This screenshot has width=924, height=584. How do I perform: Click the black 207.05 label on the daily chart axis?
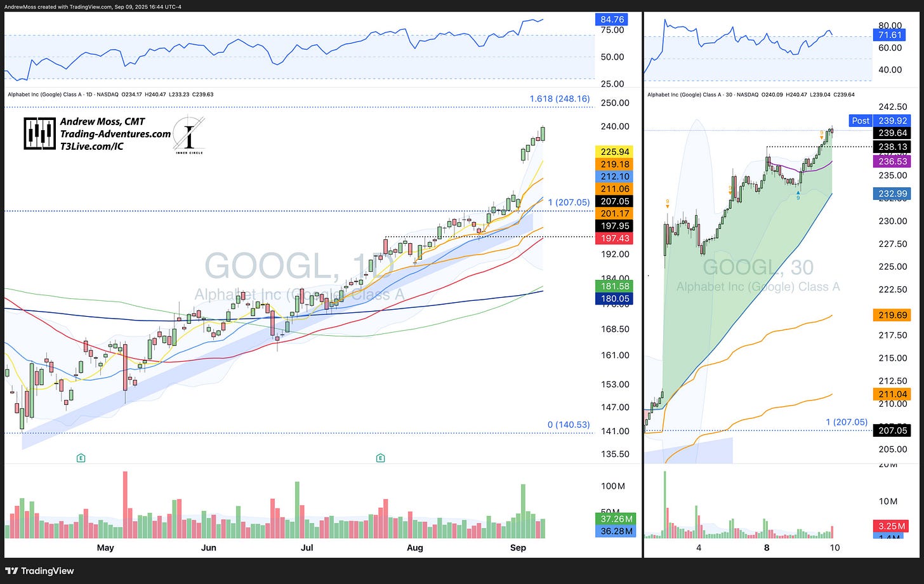pos(614,201)
